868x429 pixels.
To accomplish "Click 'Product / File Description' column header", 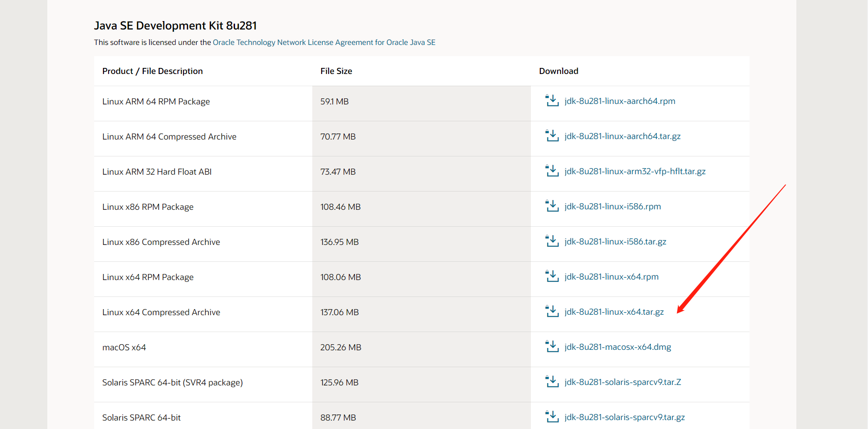I will tap(153, 71).
